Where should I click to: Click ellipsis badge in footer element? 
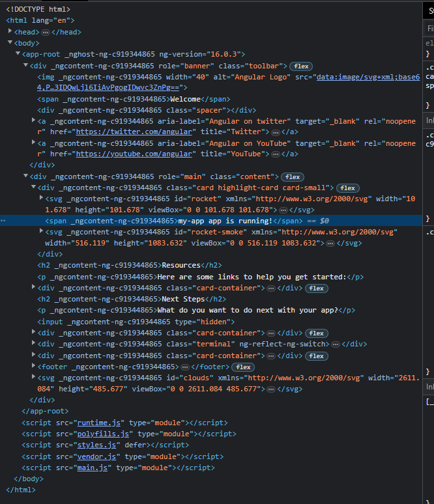pyautogui.click(x=185, y=367)
